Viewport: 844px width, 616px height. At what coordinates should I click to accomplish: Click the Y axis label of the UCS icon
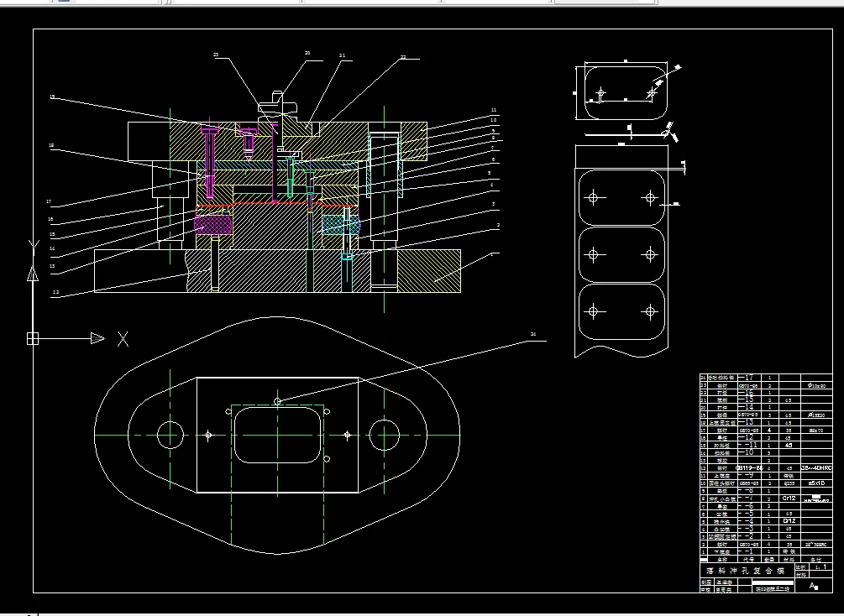(x=34, y=248)
